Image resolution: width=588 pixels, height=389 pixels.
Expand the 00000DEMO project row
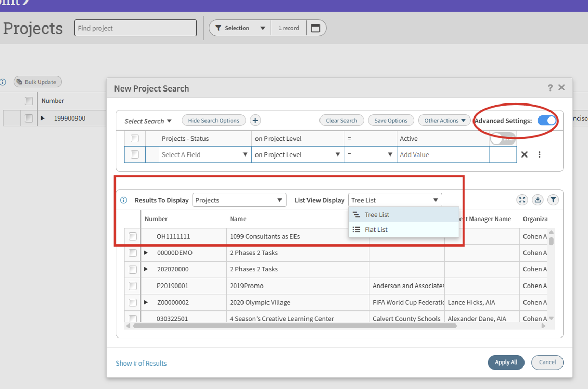coord(146,253)
